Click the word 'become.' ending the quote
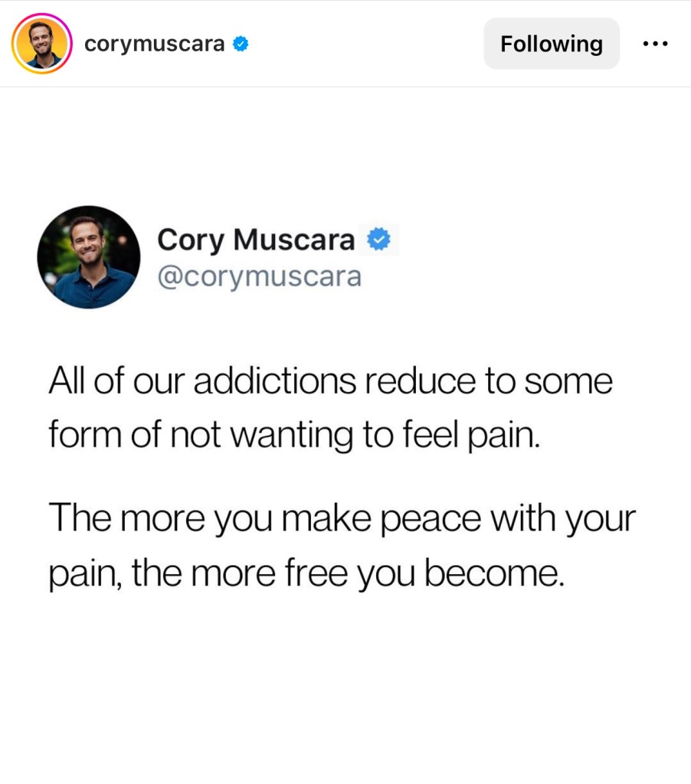 click(x=494, y=573)
